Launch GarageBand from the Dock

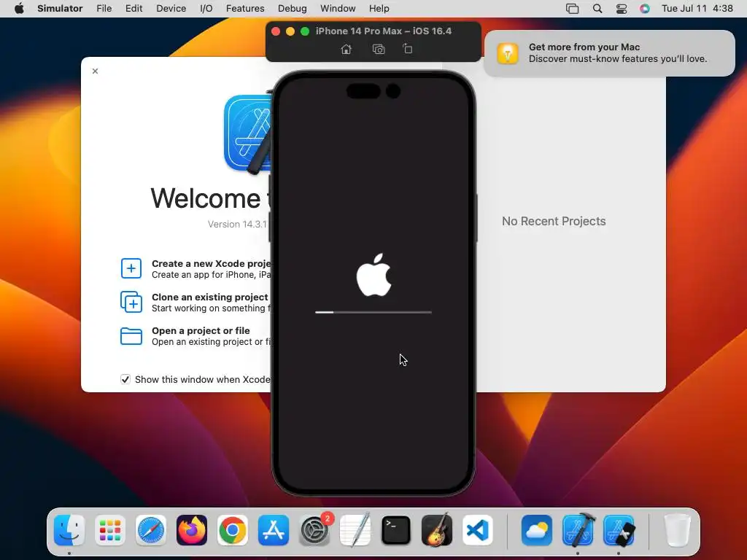click(437, 530)
